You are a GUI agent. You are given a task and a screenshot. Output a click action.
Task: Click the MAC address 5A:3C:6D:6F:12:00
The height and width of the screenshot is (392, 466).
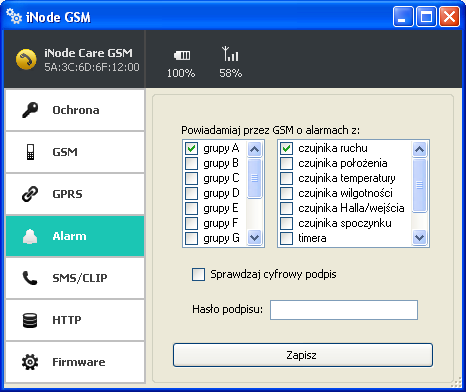92,67
